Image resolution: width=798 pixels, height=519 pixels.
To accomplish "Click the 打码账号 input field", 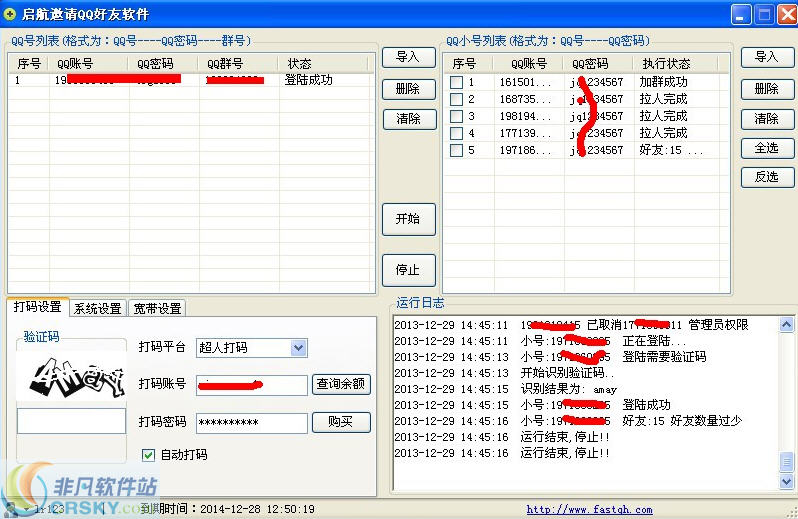I will [252, 385].
